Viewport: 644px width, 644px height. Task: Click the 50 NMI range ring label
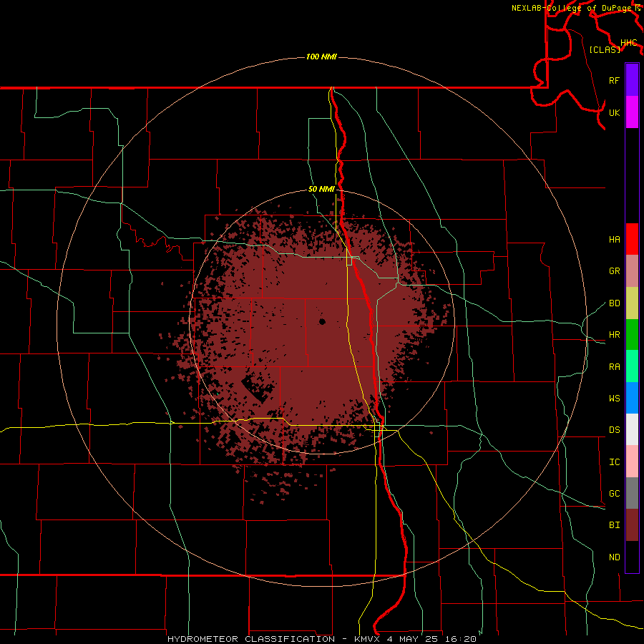[321, 189]
